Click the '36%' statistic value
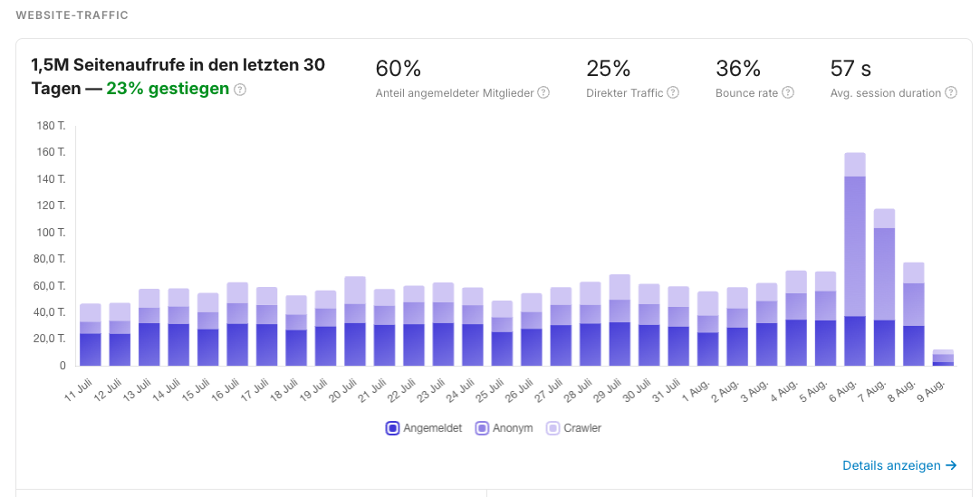This screenshot has height=497, width=980. tap(738, 68)
